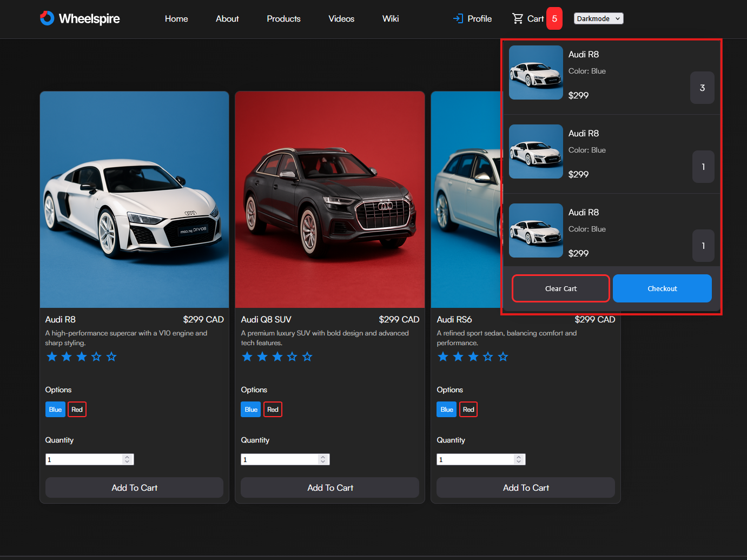
Task: Select the Red option for Audi Q8 SUV
Action: tap(273, 409)
